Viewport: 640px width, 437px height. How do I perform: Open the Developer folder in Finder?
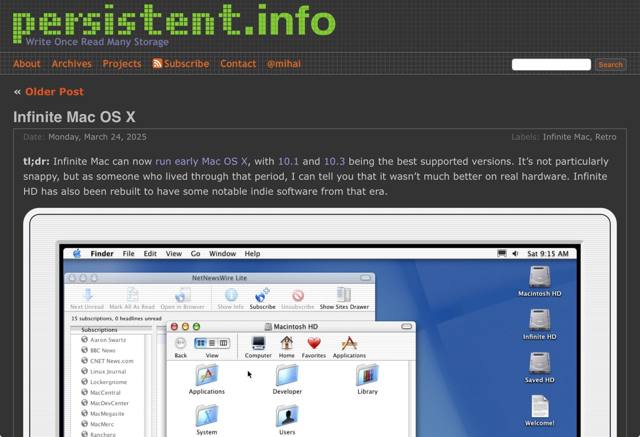click(287, 376)
